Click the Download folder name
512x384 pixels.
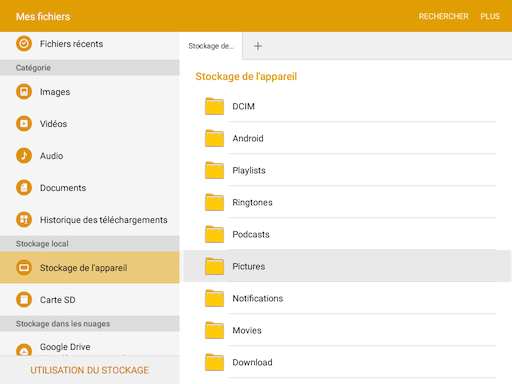pyautogui.click(x=252, y=362)
